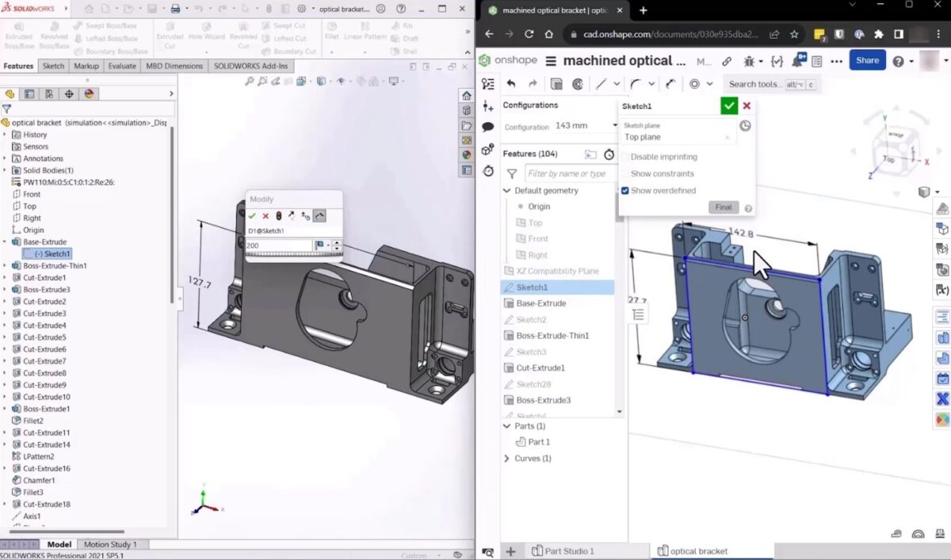Open MBD Dimensions tab
The height and width of the screenshot is (560, 951).
point(175,66)
